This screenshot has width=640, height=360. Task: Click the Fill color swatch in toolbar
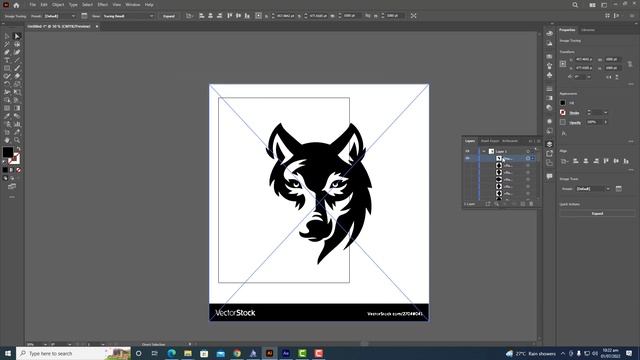[7, 152]
